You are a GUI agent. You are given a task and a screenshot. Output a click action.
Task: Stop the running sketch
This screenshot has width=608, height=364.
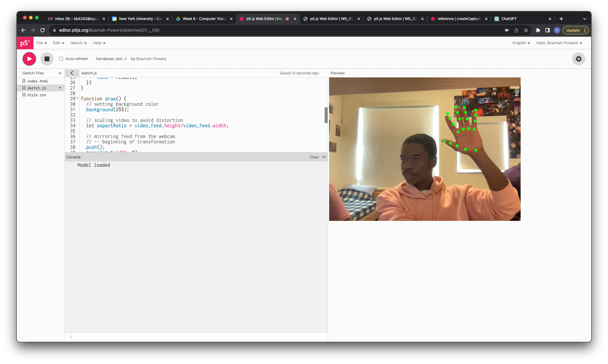47,59
